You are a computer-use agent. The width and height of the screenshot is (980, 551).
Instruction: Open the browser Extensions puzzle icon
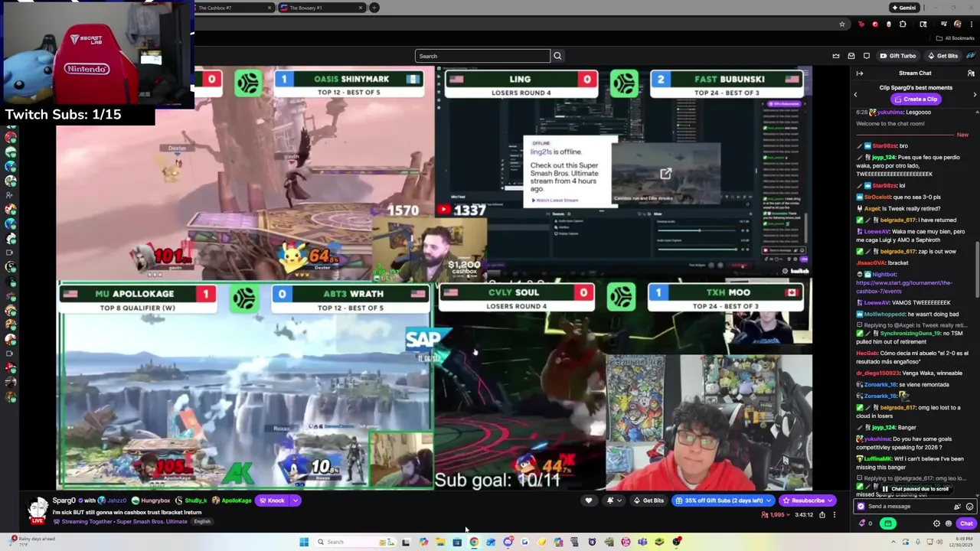[x=903, y=24]
